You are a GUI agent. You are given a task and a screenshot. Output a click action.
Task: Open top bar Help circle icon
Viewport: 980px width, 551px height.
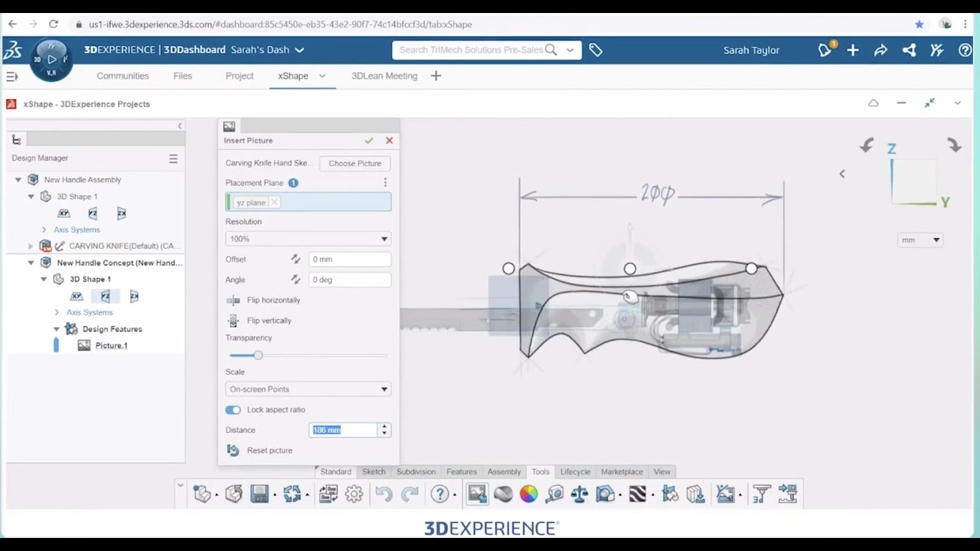click(965, 50)
